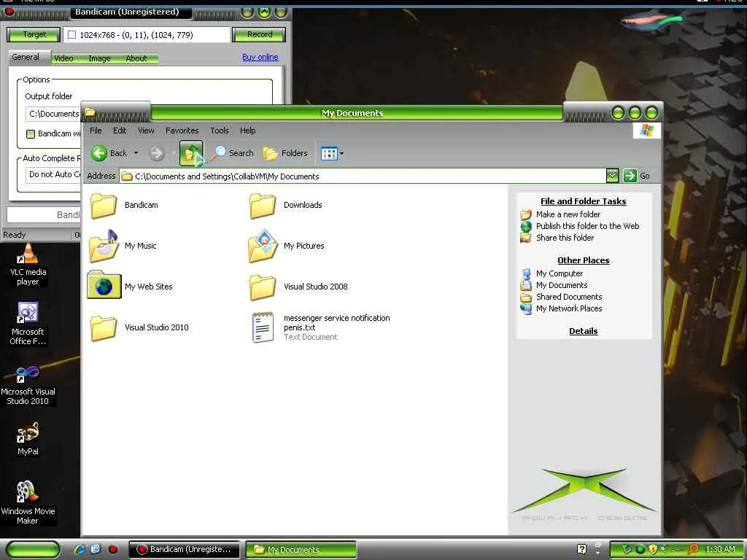The image size is (747, 560).
Task: Select the My Web Sites folder
Action: [x=130, y=286]
